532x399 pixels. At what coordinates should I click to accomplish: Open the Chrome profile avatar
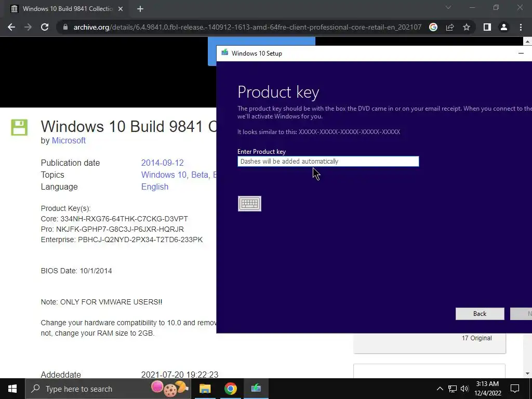tap(504, 27)
